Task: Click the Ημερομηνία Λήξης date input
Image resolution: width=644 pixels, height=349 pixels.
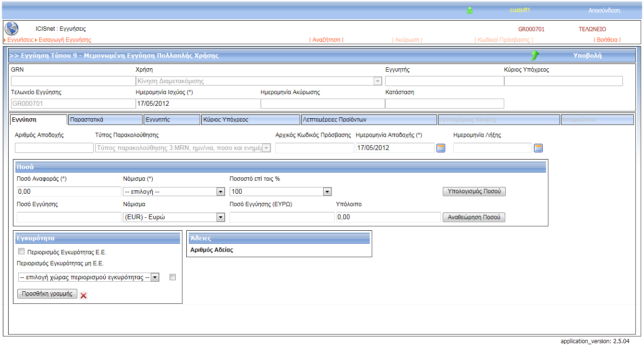Action: point(493,148)
